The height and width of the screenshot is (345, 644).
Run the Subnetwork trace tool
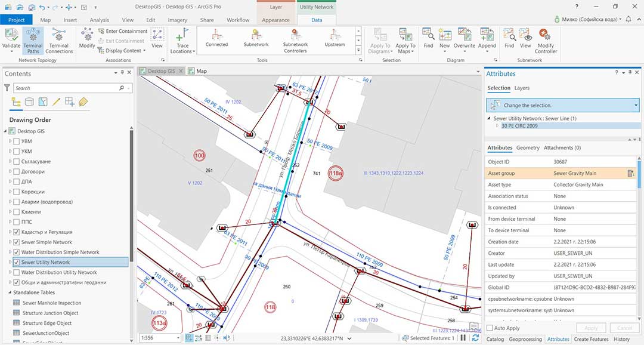(x=256, y=39)
